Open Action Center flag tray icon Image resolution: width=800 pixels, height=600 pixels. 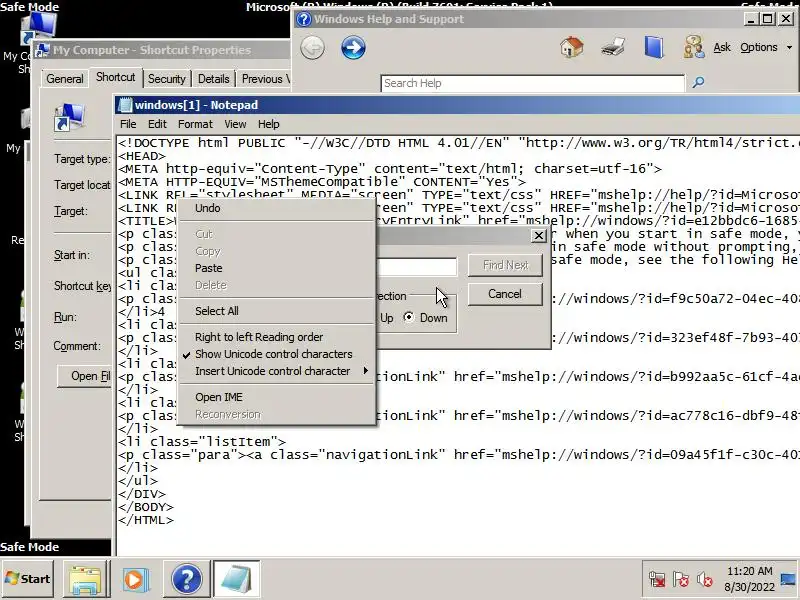pos(681,580)
